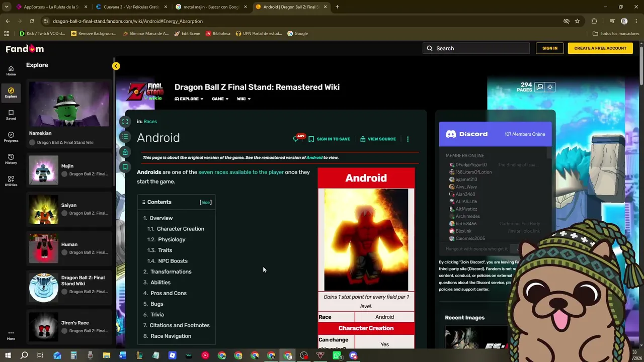This screenshot has width=644, height=362.
Task: Jump to Character Creation in Contents
Action: tap(181, 229)
